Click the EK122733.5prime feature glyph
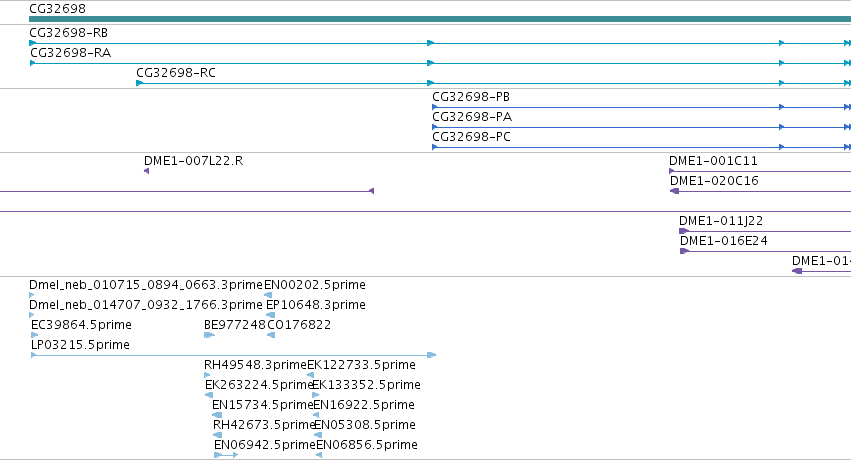 tap(310, 375)
